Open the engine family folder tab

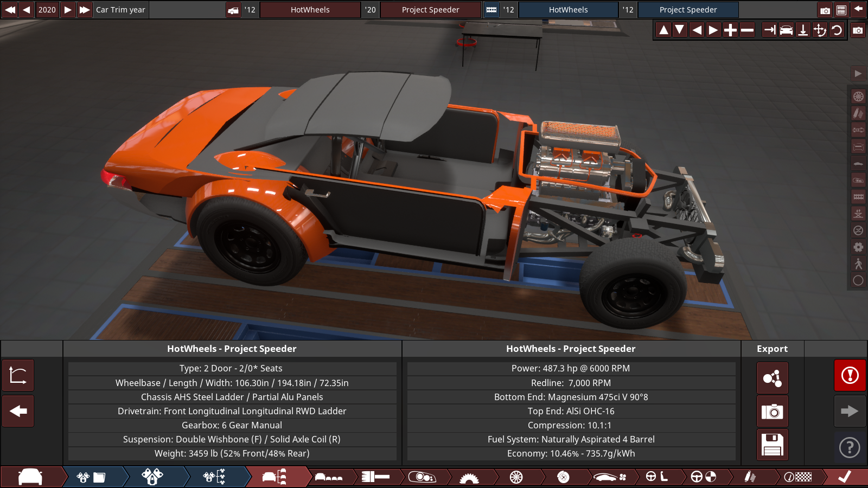pos(92,477)
